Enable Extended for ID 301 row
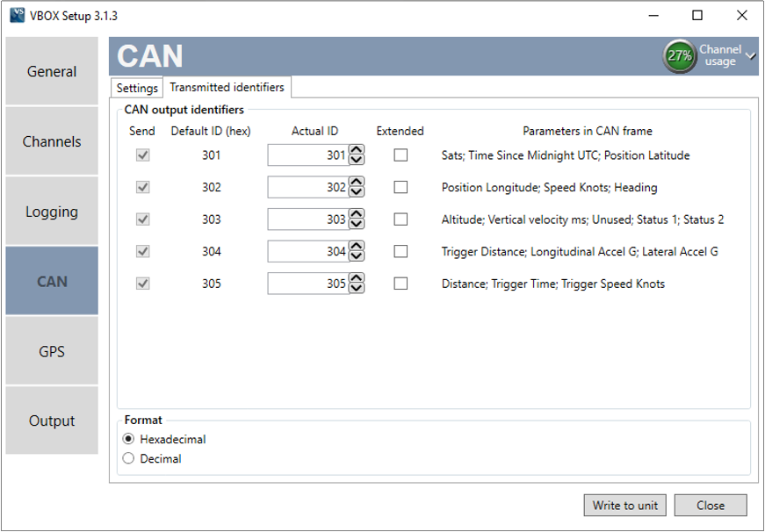The width and height of the screenshot is (765, 532). [x=401, y=155]
